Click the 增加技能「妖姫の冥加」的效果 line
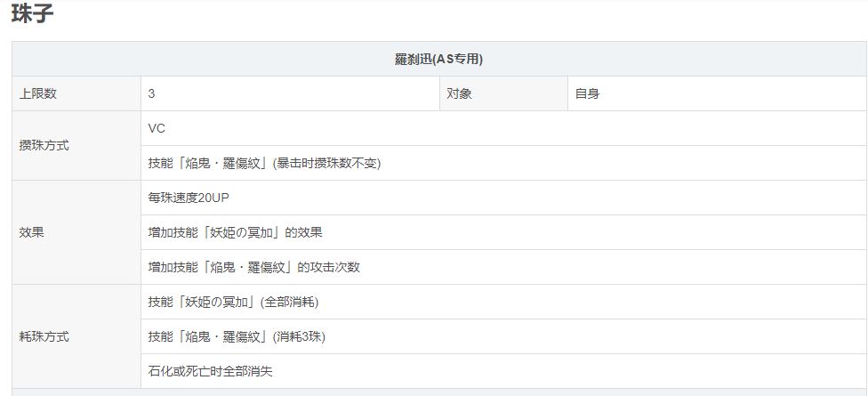The width and height of the screenshot is (868, 396). pos(235,232)
